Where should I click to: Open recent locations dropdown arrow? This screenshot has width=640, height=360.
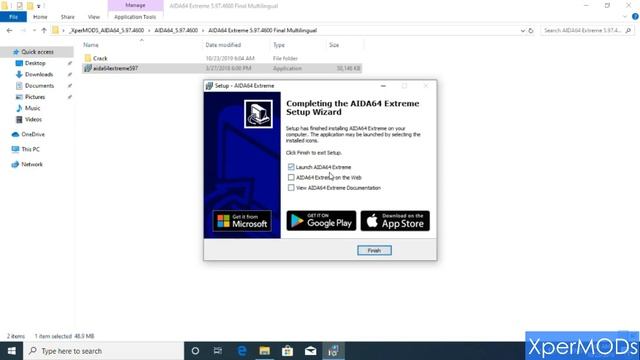point(34,31)
